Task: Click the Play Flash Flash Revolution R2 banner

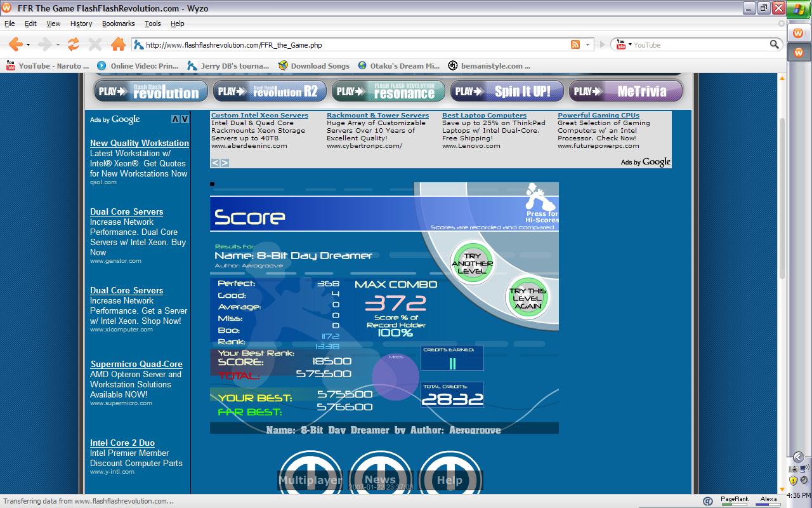Action: (x=270, y=91)
